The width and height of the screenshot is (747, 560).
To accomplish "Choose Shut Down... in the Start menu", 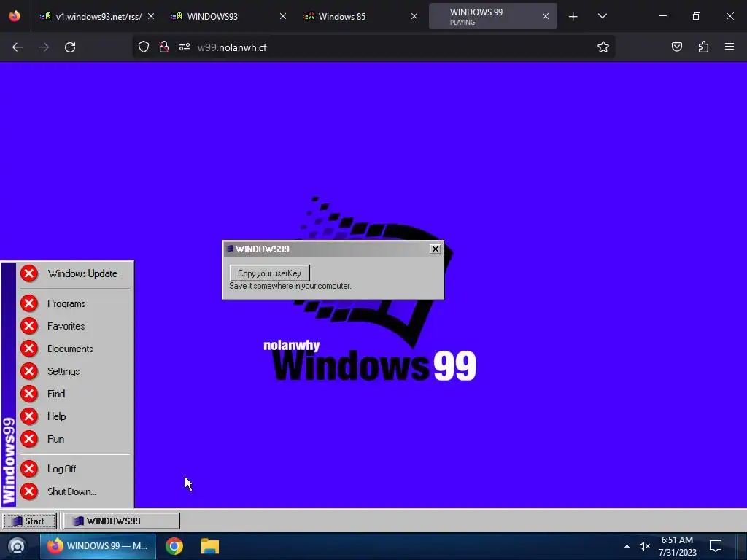I will [x=75, y=491].
